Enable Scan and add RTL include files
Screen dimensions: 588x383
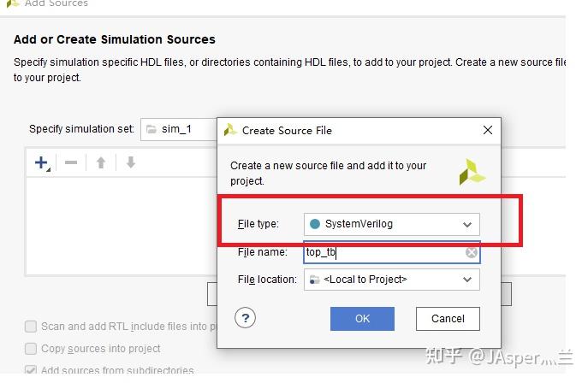point(32,326)
